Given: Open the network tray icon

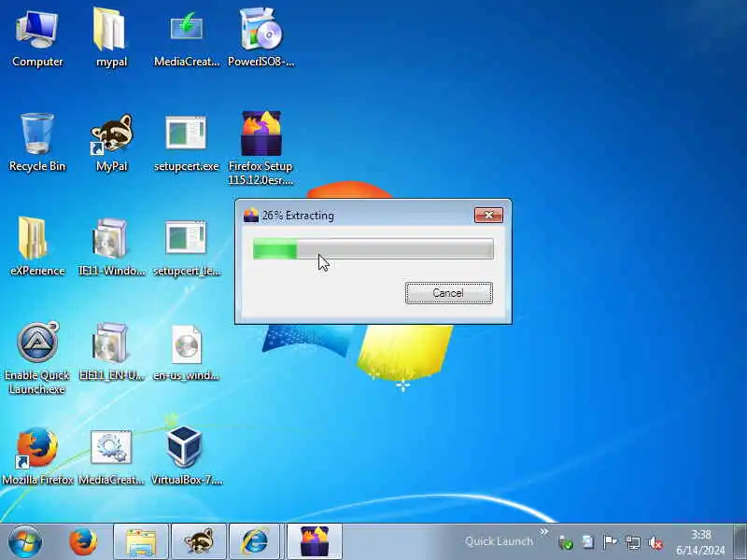Looking at the screenshot, I should (x=633, y=542).
